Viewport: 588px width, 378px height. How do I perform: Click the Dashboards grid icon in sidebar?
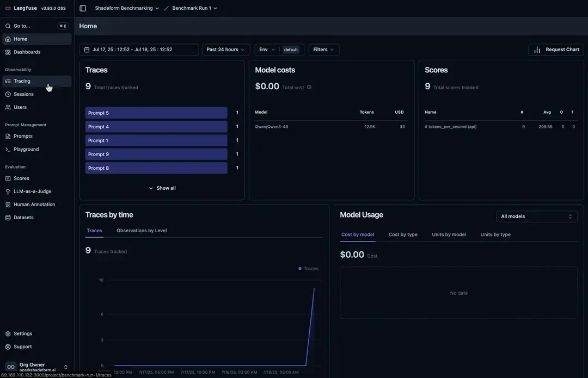[8, 52]
